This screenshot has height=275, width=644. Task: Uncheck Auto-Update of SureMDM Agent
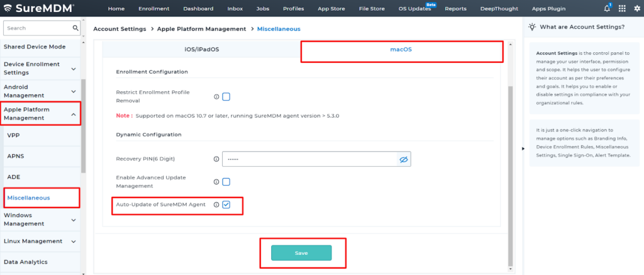pyautogui.click(x=226, y=205)
